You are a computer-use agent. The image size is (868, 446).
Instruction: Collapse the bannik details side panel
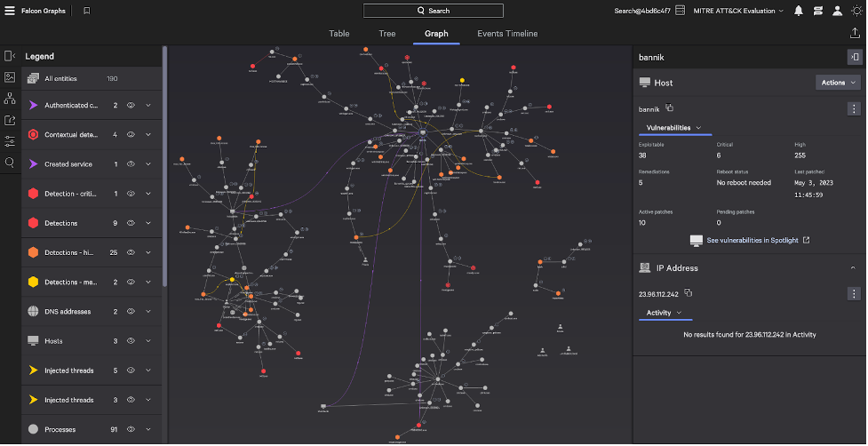[854, 57]
